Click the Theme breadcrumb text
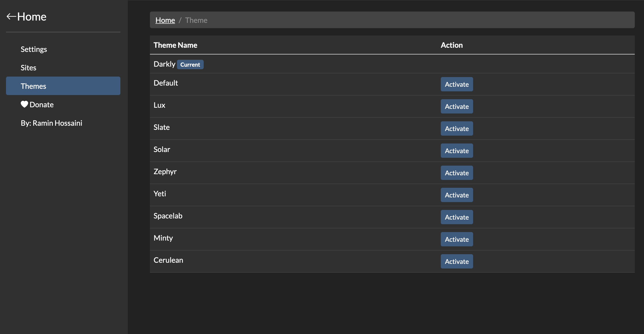The width and height of the screenshot is (644, 334). [196, 20]
